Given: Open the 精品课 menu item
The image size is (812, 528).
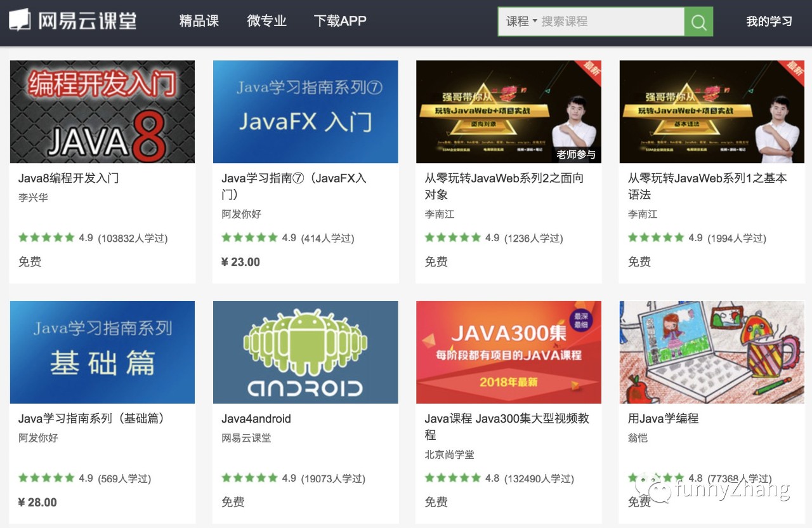Looking at the screenshot, I should coord(199,21).
